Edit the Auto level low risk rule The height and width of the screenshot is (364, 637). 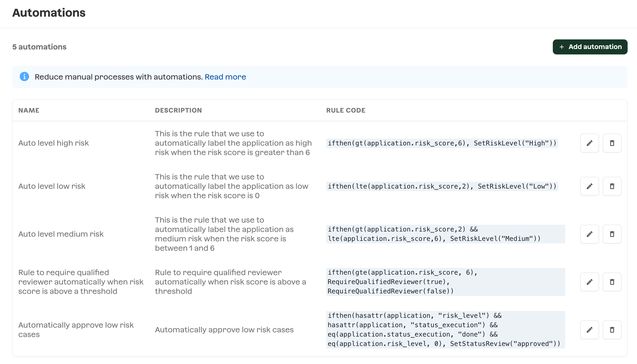click(589, 186)
